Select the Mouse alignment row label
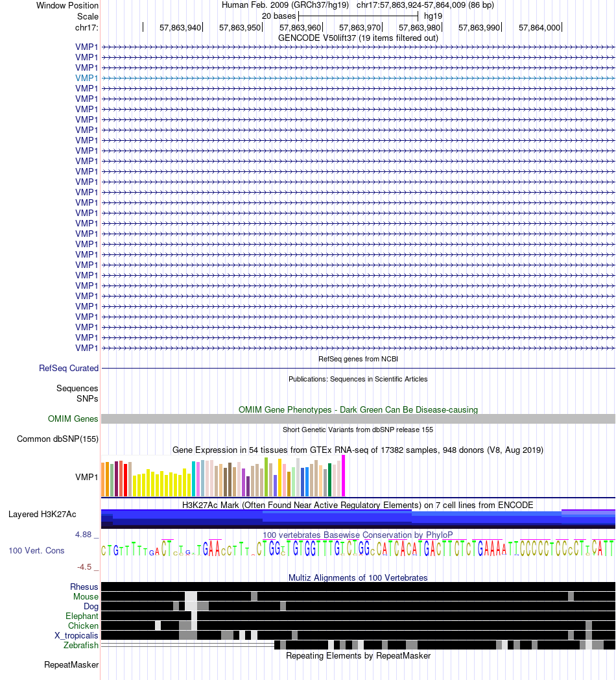This screenshot has height=680, width=616. (86, 597)
